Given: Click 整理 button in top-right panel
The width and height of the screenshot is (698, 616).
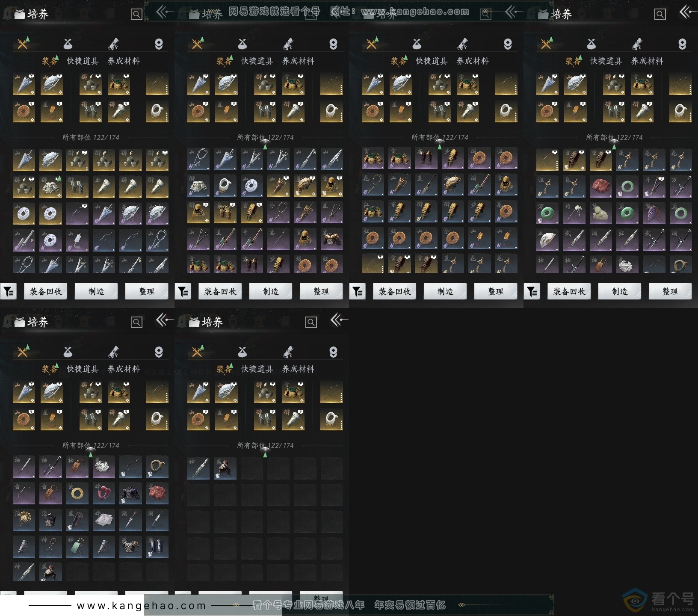Looking at the screenshot, I should 670,291.
